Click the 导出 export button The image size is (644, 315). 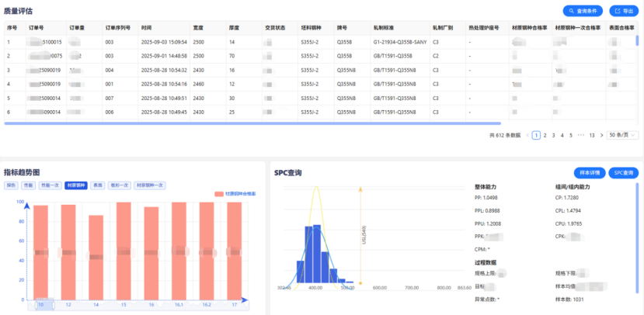623,11
